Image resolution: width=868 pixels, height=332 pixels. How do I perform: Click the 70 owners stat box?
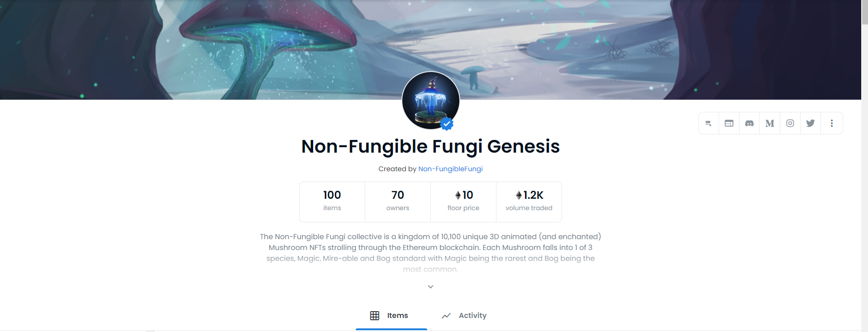398,202
